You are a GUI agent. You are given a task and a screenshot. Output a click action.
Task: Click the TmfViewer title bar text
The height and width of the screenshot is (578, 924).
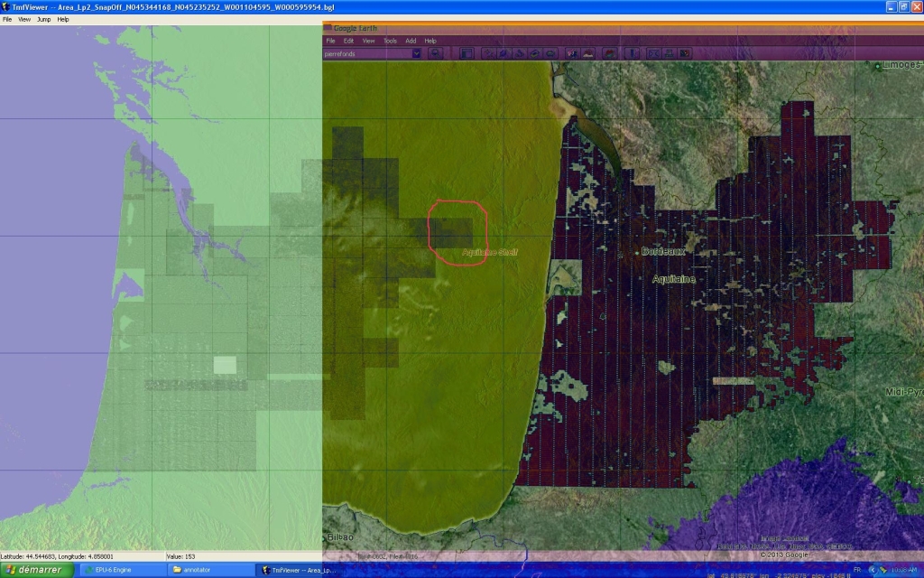point(173,7)
